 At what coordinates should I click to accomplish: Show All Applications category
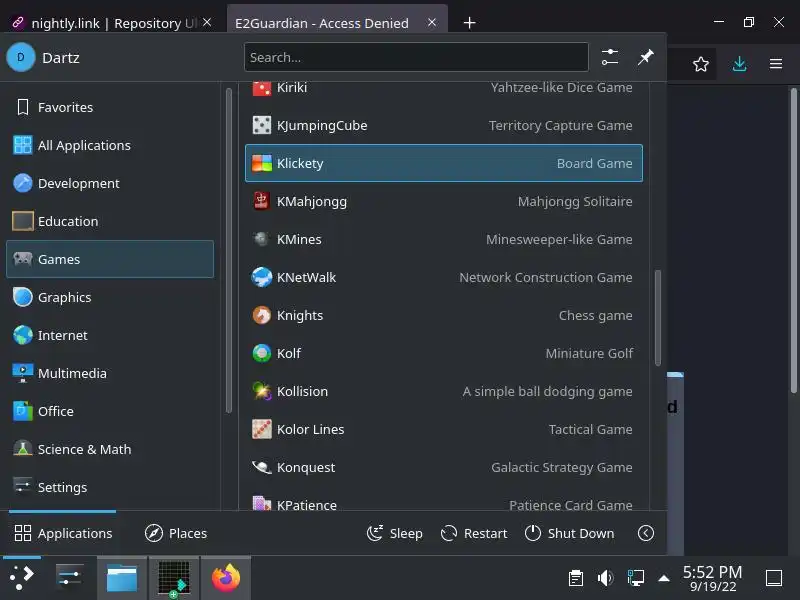tap(110, 145)
